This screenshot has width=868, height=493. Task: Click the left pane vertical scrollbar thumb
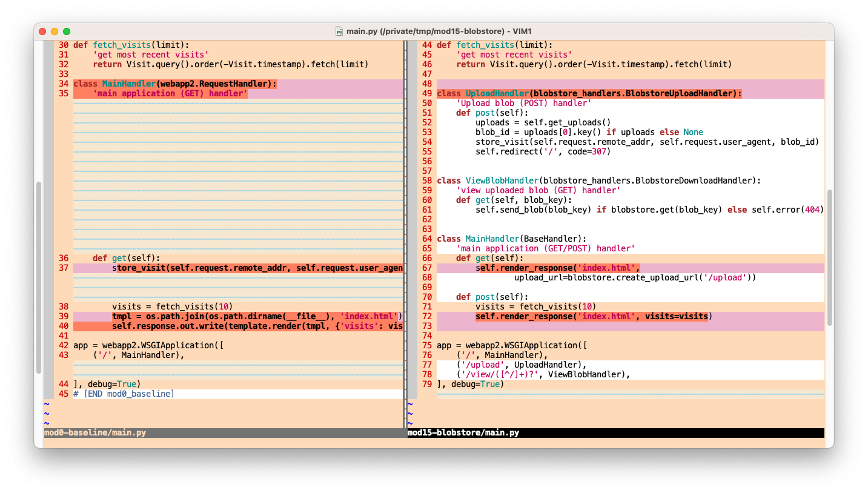(x=39, y=277)
